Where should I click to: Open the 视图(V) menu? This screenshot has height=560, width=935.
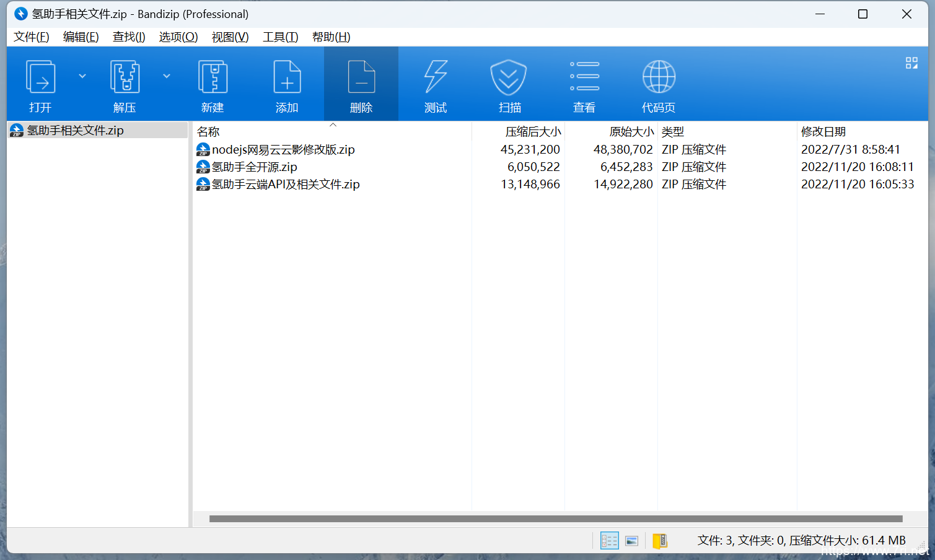click(230, 37)
